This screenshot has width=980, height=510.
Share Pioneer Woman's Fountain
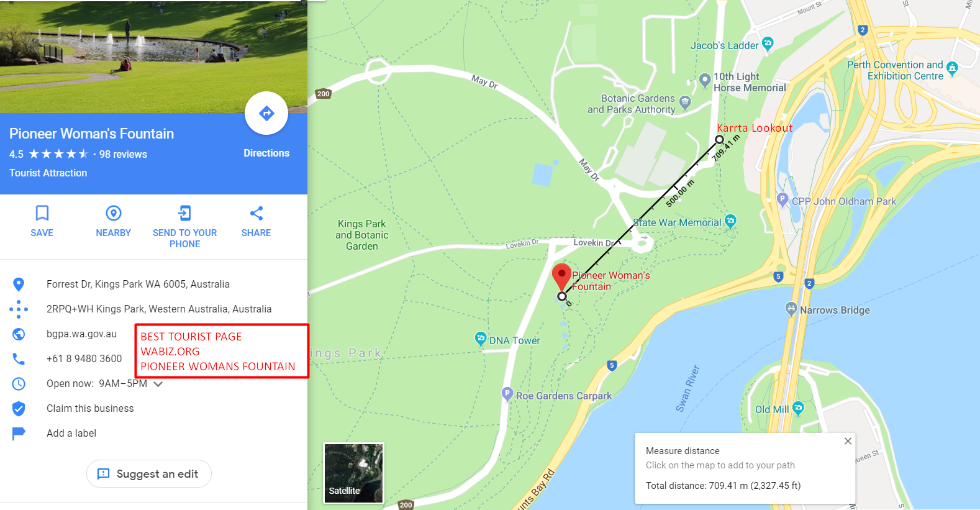click(256, 221)
